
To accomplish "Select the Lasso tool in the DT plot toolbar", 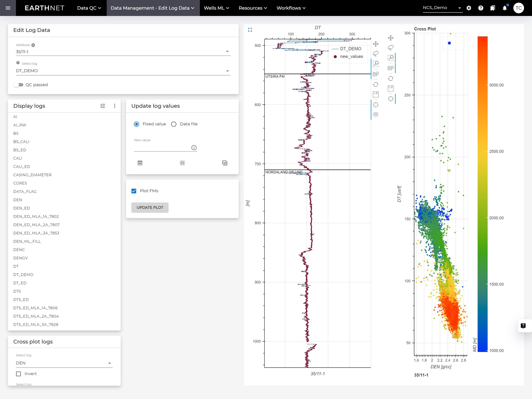I will point(376,54).
